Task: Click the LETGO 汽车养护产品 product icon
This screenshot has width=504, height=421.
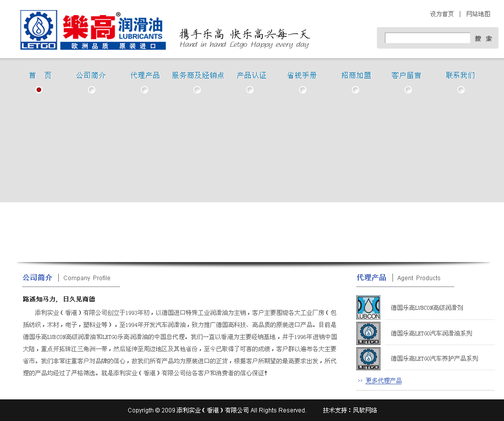Action: [368, 359]
